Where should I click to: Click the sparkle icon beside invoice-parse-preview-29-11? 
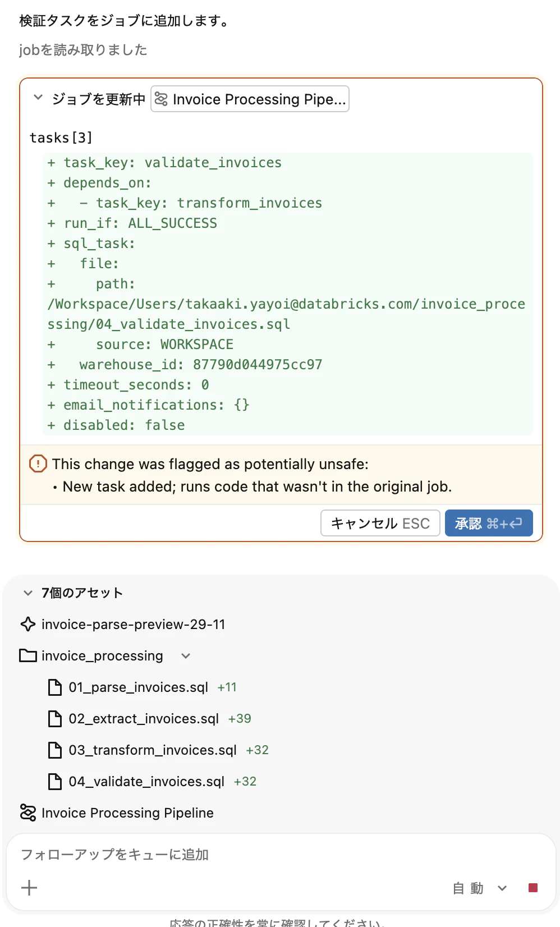click(x=28, y=624)
